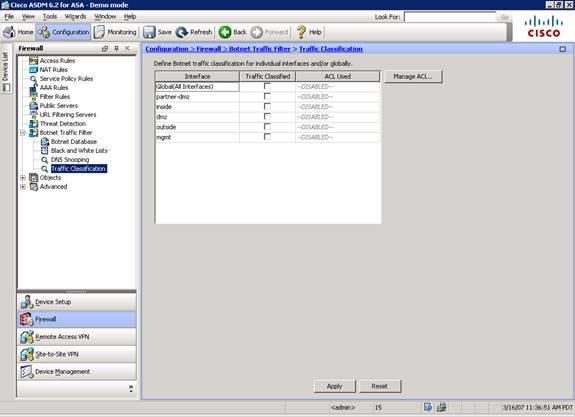The image size is (575, 417).
Task: Select NAT Rules icon in tree
Action: 33,70
